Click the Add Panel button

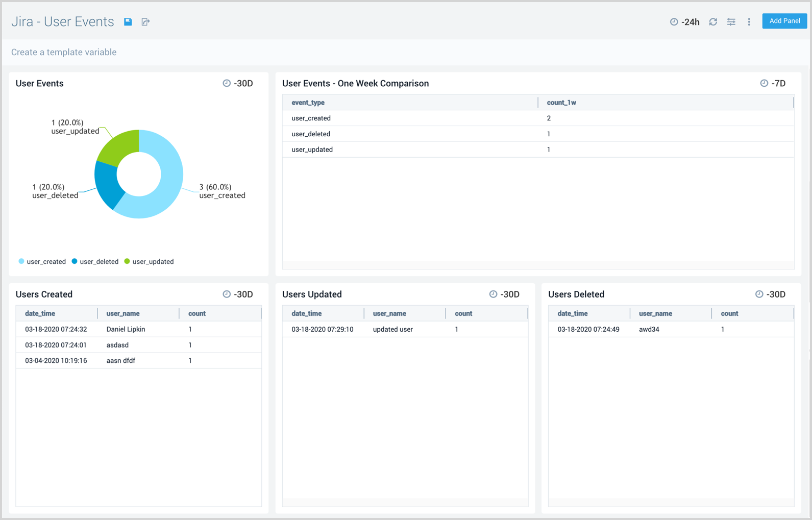(784, 21)
